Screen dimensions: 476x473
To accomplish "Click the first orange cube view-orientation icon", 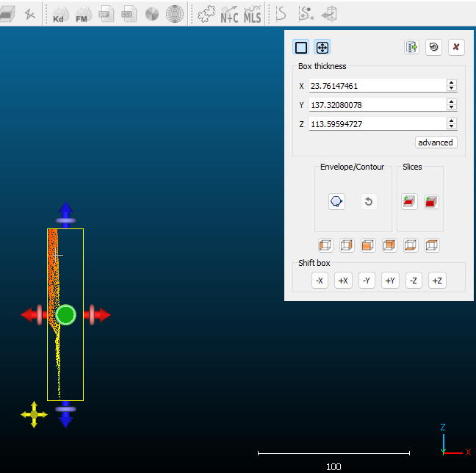I will coord(325,245).
